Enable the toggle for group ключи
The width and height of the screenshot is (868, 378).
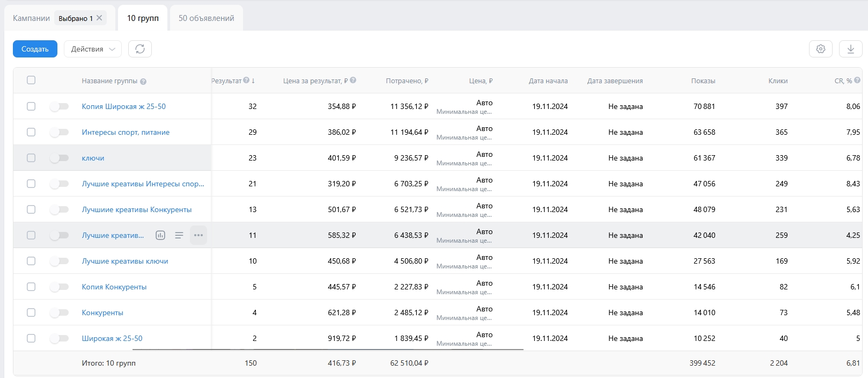(59, 158)
